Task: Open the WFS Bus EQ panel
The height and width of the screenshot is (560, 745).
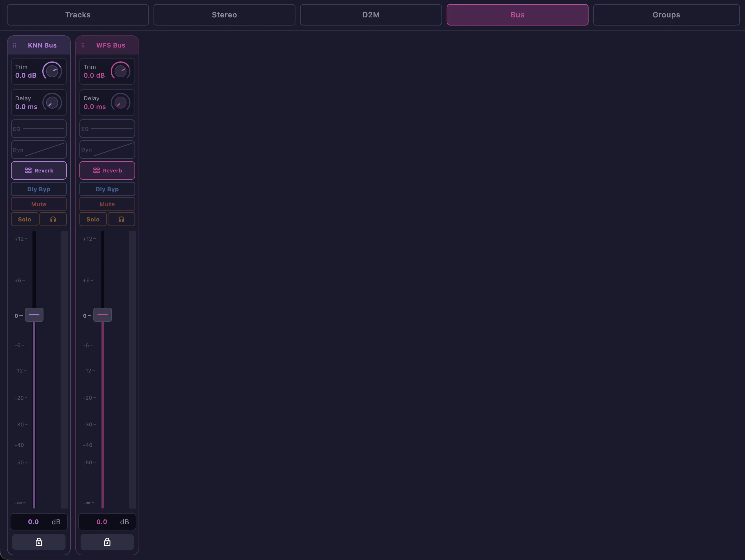Action: point(107,129)
